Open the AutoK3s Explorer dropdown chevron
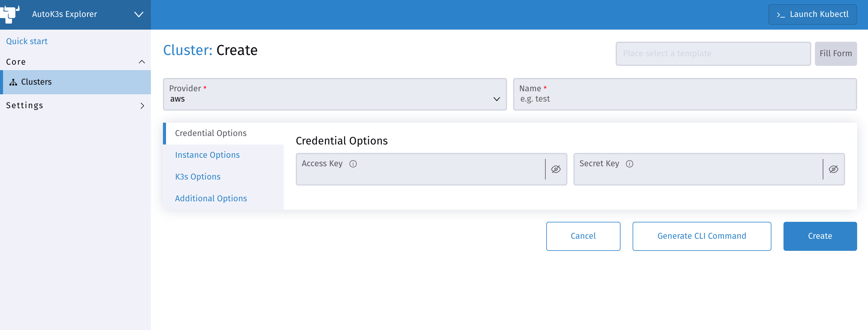 (139, 15)
